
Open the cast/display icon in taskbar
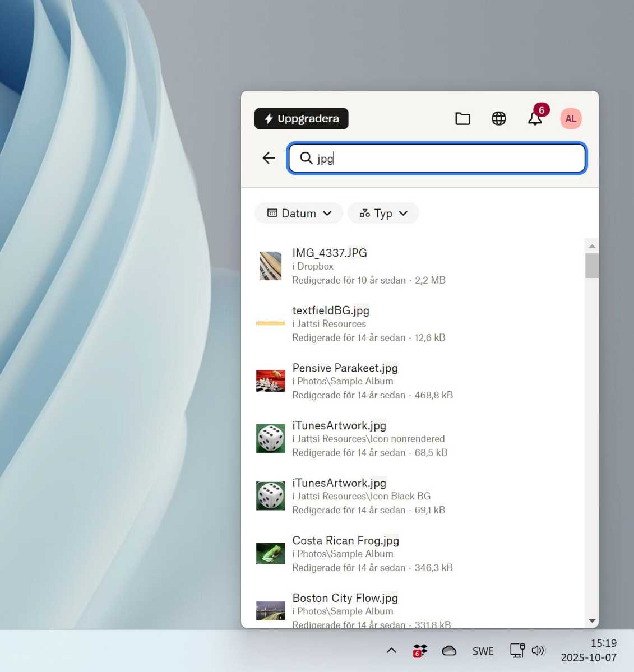point(516,650)
